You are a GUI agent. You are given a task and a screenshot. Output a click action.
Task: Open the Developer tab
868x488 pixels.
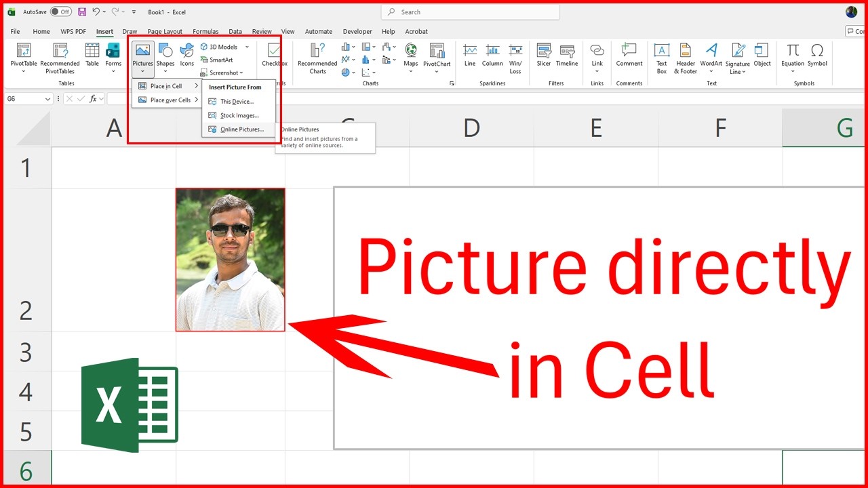(x=357, y=31)
